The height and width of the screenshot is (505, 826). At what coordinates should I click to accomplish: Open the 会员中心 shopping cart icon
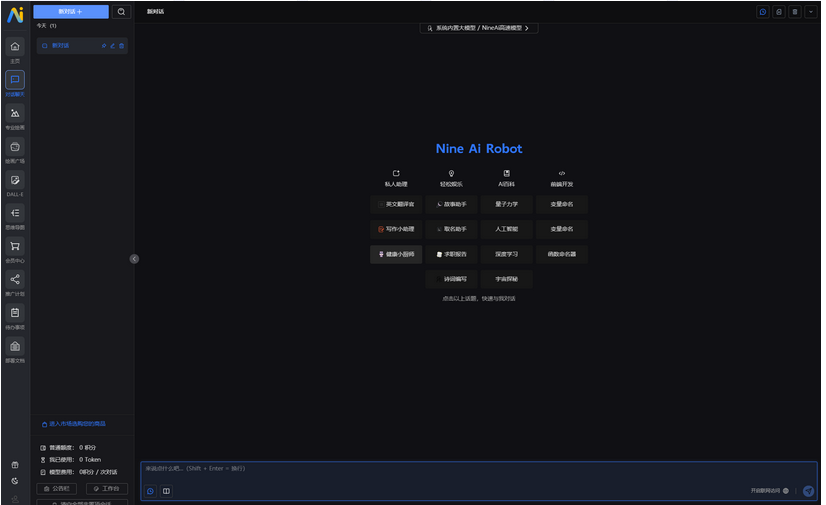point(15,246)
